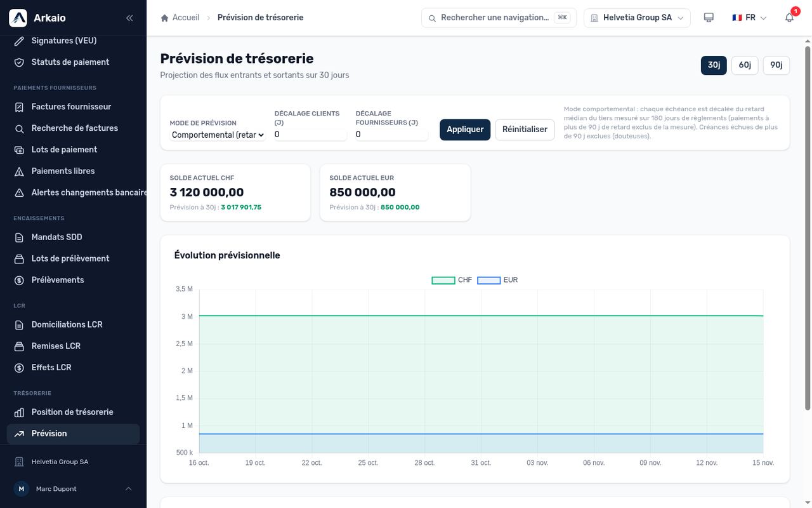Expand the Marc Dupont user menu
The image size is (812, 508).
(x=74, y=489)
